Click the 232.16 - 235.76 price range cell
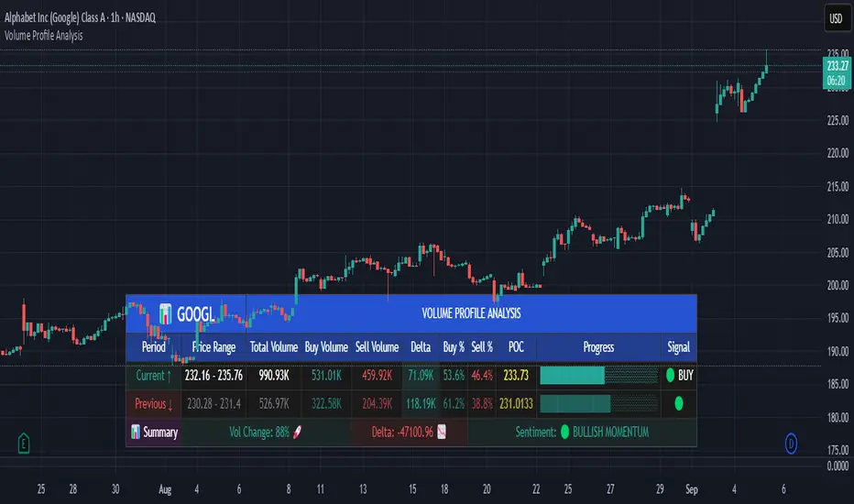Screen dimensions: 854x504 pos(213,376)
